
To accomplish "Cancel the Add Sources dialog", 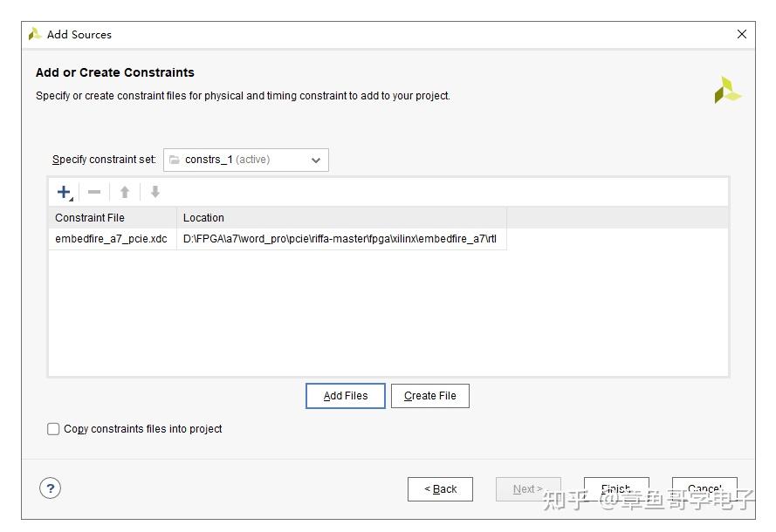I will 704,489.
